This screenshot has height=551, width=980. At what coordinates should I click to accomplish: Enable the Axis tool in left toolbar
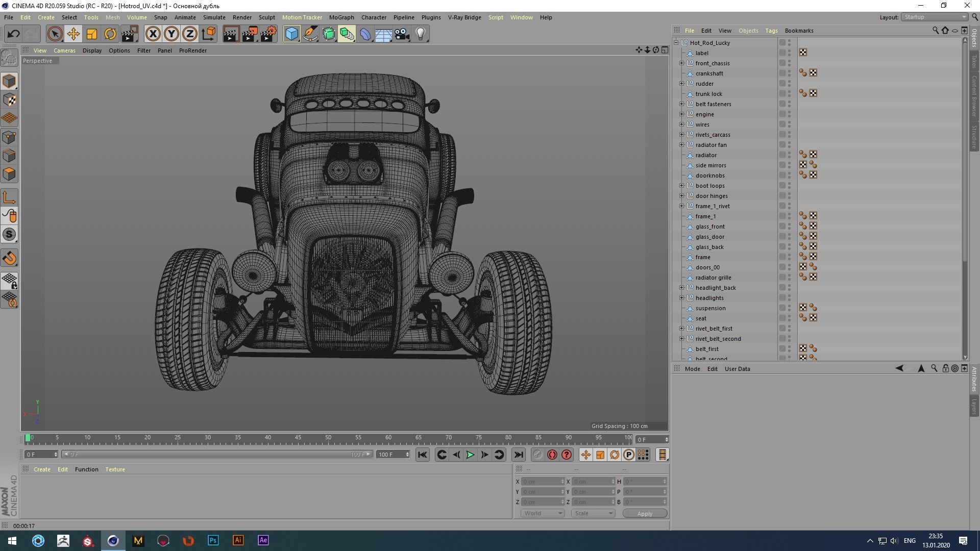9,197
